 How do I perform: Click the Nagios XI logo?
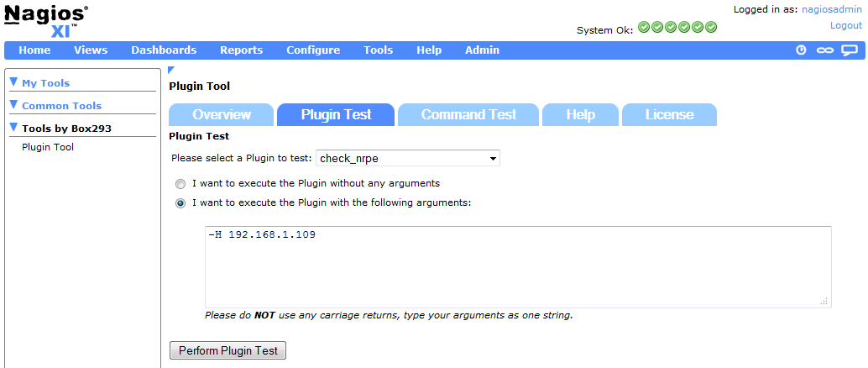[46, 20]
